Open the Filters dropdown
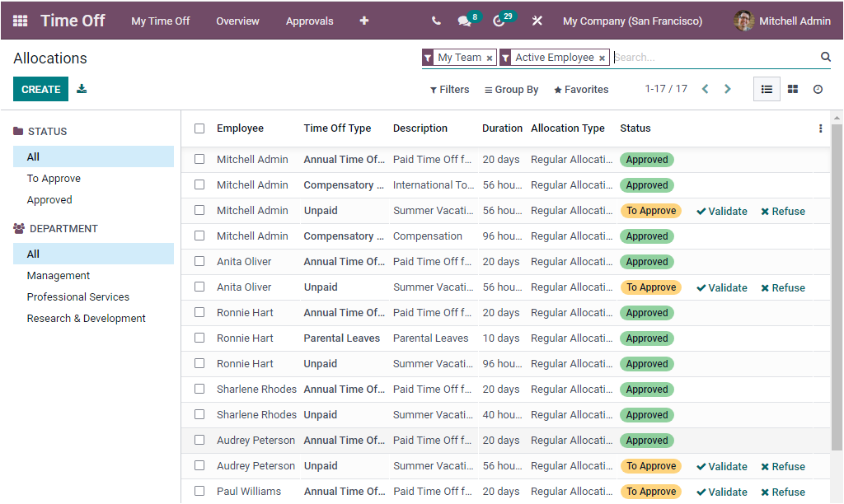The width and height of the screenshot is (844, 504). click(x=449, y=89)
